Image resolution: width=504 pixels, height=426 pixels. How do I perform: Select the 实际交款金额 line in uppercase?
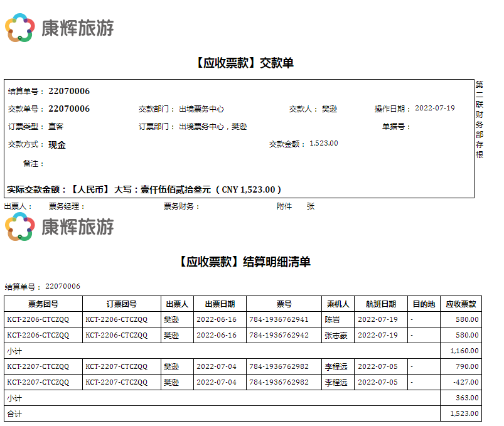(x=144, y=189)
